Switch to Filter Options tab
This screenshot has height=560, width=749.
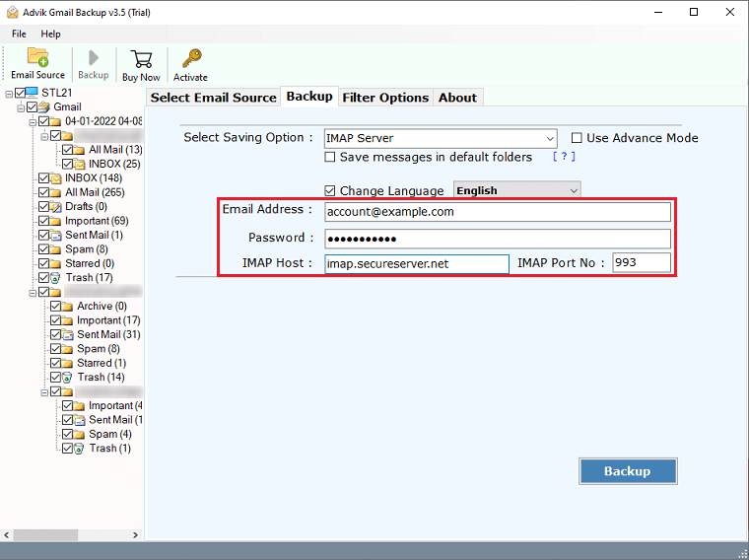385,98
